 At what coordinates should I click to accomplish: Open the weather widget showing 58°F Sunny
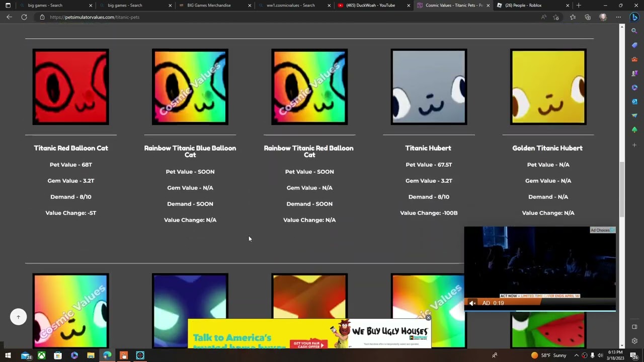coord(548,355)
